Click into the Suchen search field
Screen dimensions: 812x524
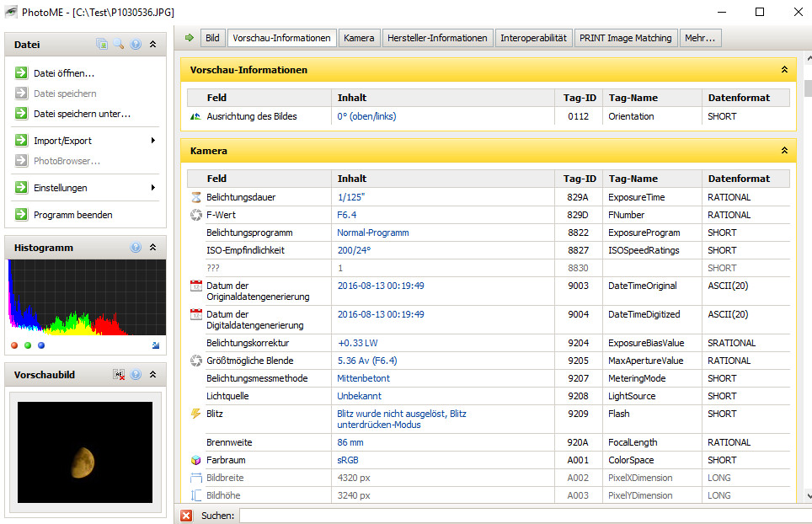(x=522, y=516)
